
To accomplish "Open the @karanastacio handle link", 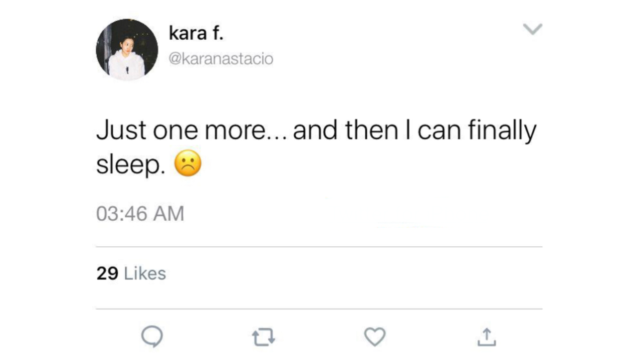I will pyautogui.click(x=221, y=59).
